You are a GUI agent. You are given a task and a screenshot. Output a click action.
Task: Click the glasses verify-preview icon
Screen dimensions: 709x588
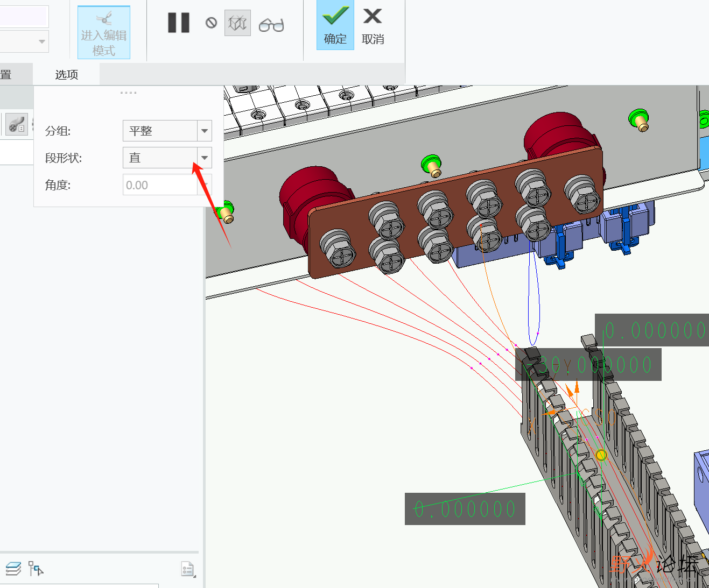pos(271,25)
